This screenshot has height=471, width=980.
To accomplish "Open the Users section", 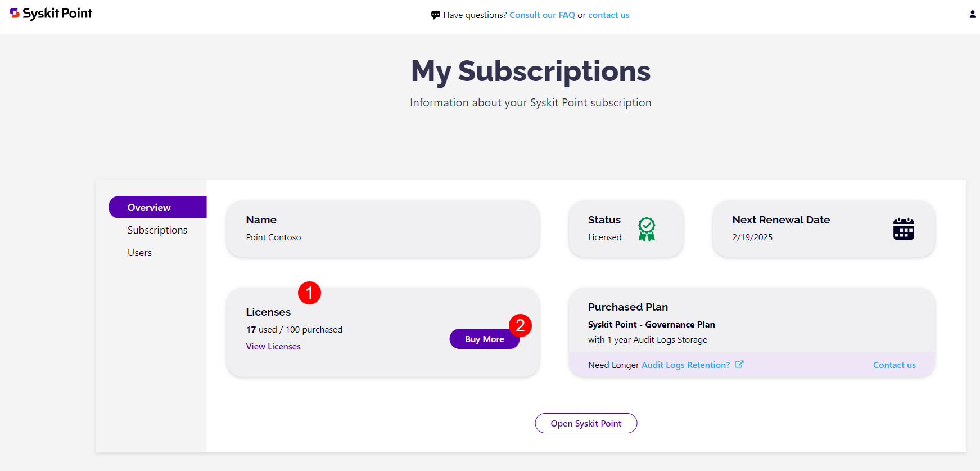I will click(139, 252).
